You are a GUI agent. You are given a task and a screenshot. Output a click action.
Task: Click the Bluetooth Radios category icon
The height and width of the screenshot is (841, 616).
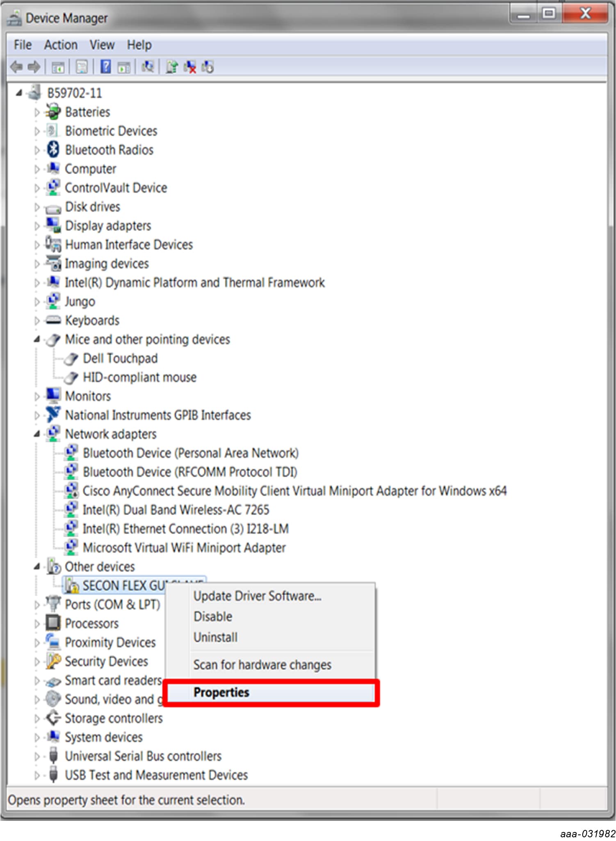(x=53, y=150)
